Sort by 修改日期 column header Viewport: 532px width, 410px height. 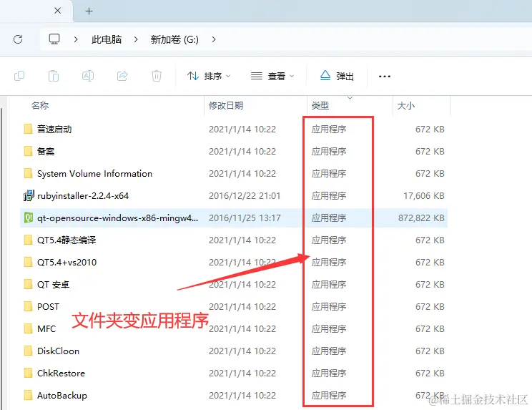coord(226,106)
